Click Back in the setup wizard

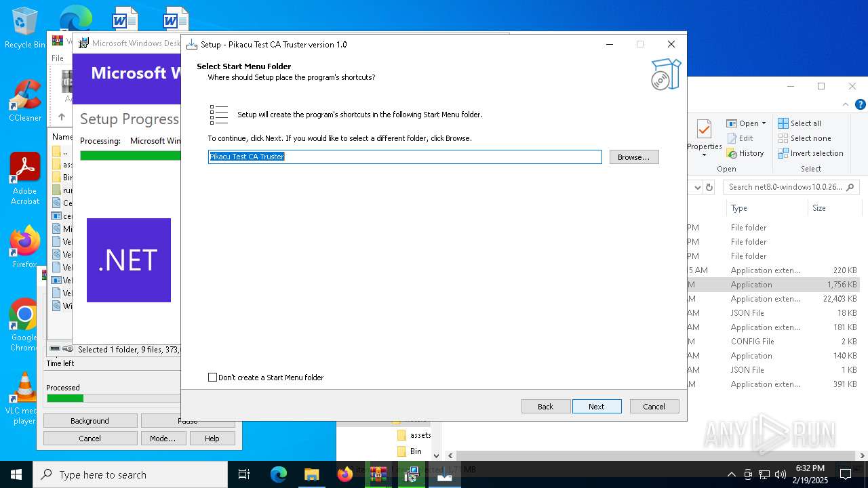(x=546, y=407)
